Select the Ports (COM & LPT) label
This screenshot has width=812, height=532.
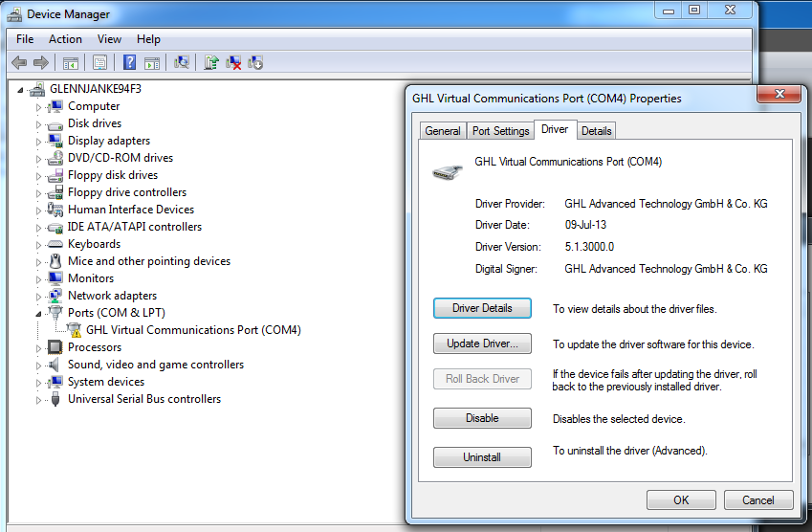coord(117,313)
